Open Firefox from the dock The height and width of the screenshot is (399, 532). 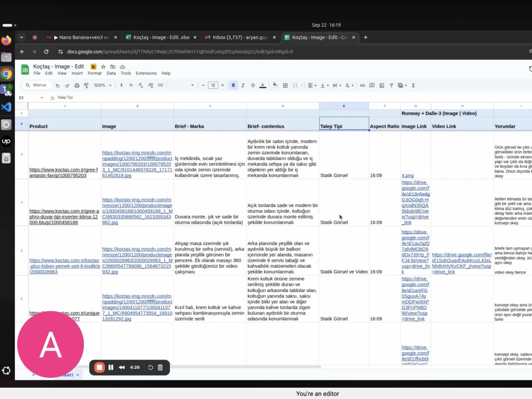click(x=6, y=40)
